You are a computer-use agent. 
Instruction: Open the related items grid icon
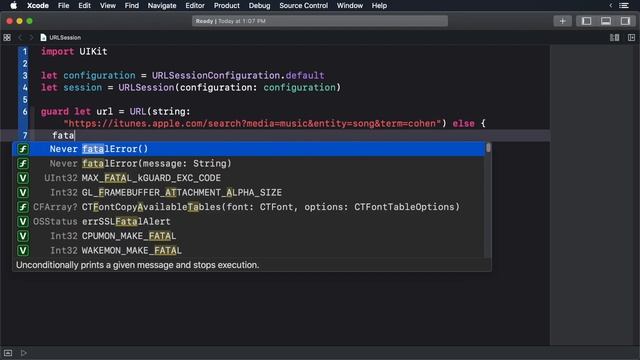(x=7, y=38)
